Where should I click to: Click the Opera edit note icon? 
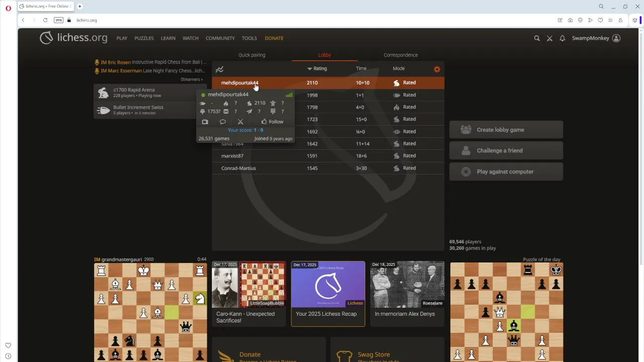(560, 20)
